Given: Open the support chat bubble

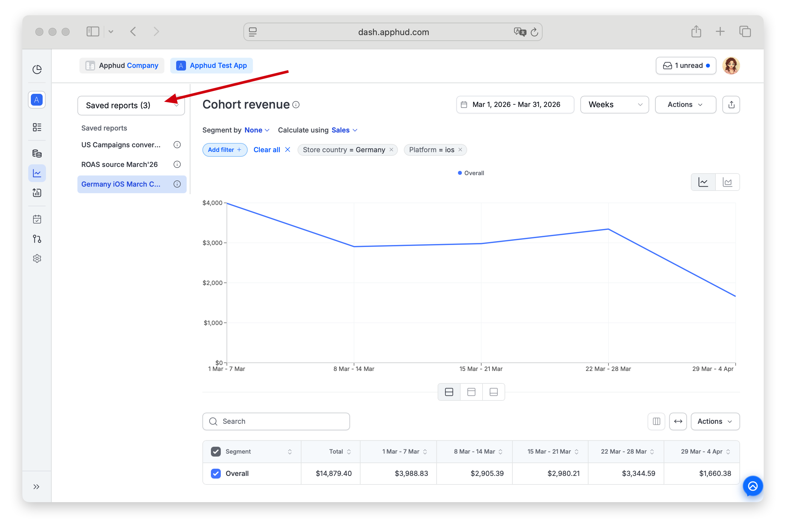Looking at the screenshot, I should coord(753,486).
